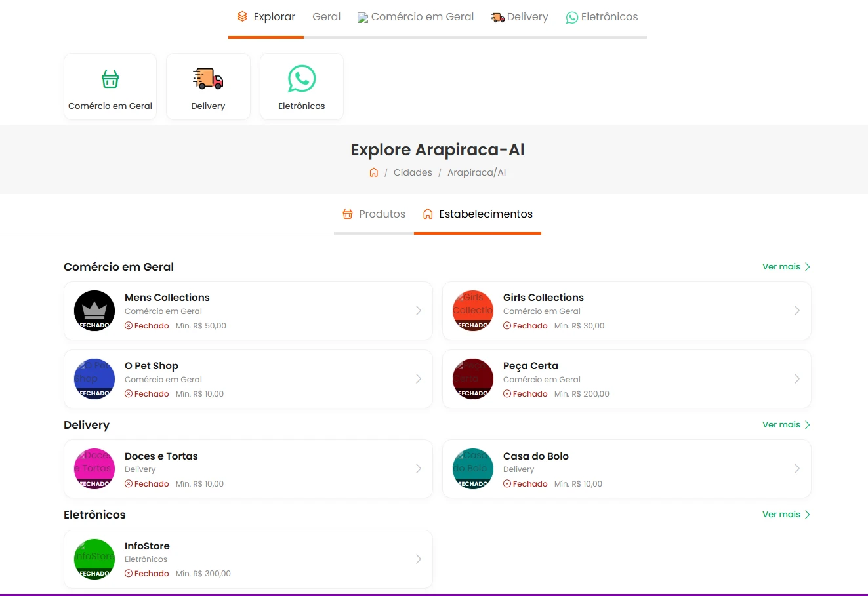Open the Eletrônicos top tab
Screen dimensions: 868x596
point(602,18)
